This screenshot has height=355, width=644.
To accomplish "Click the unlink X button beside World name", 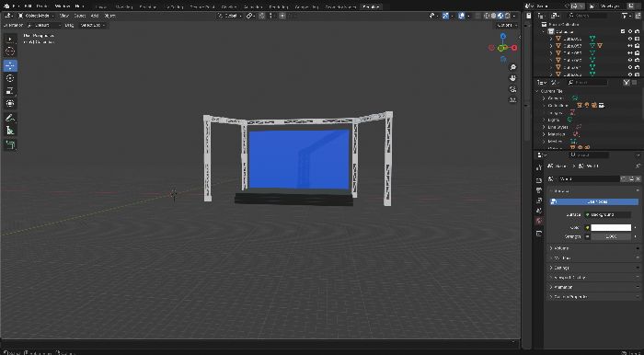I will 638,179.
